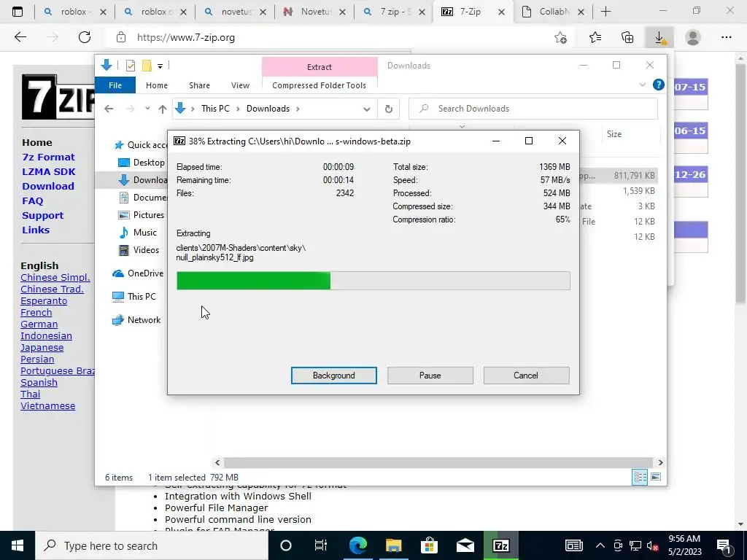Select Network in navigation pane
The height and width of the screenshot is (560, 747).
pyautogui.click(x=136, y=320)
